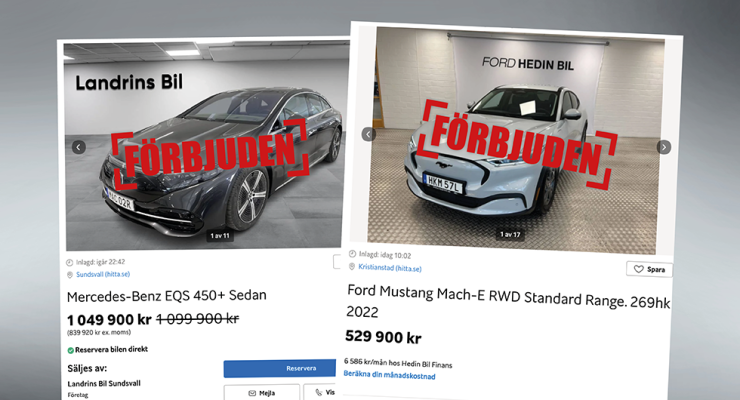The height and width of the screenshot is (400, 740).
Task: Click location pin next to Sundsvall
Action: [70, 275]
